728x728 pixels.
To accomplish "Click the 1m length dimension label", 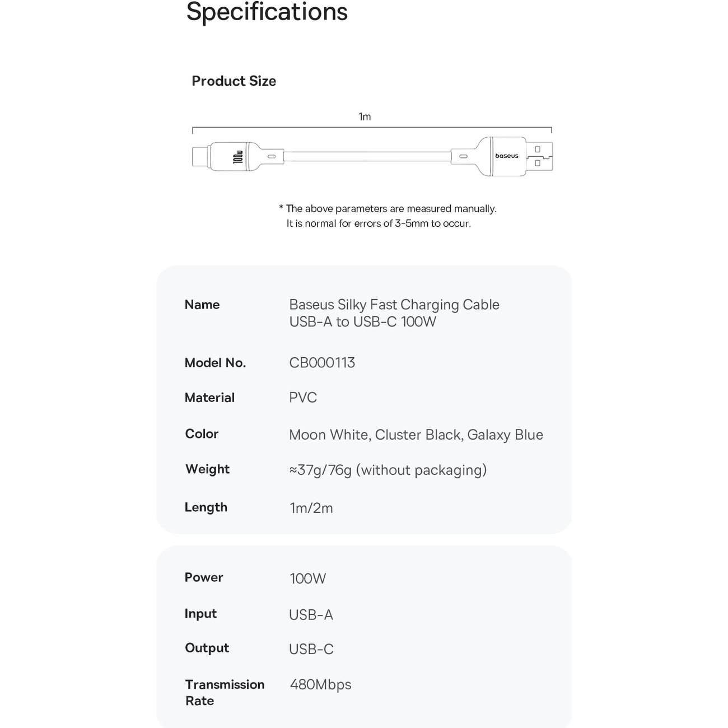I will [x=365, y=116].
